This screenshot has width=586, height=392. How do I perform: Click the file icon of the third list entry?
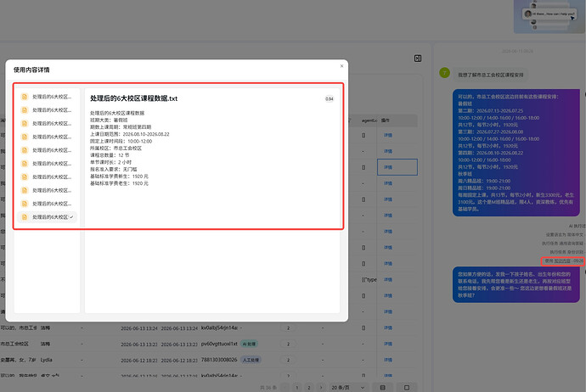25,124
